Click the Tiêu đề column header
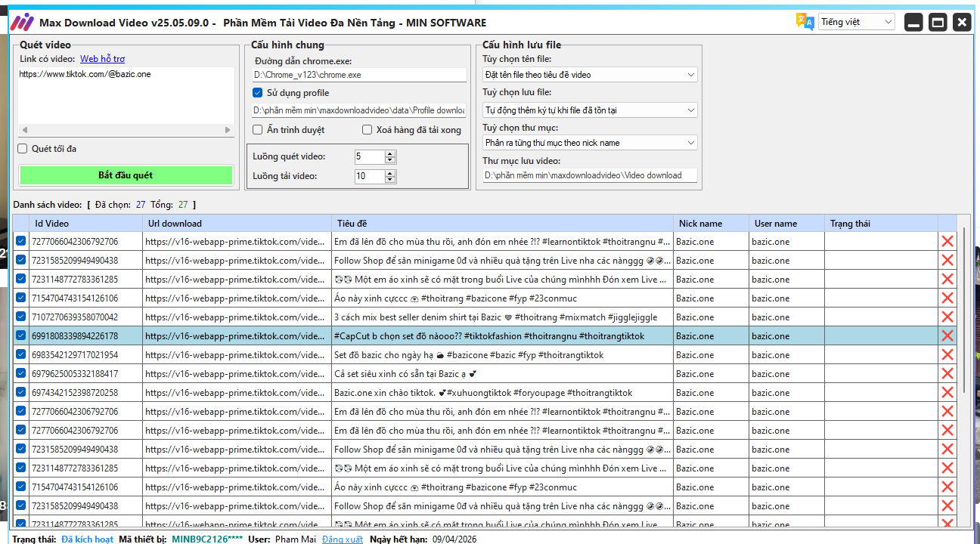The height and width of the screenshot is (544, 980). pyautogui.click(x=502, y=224)
